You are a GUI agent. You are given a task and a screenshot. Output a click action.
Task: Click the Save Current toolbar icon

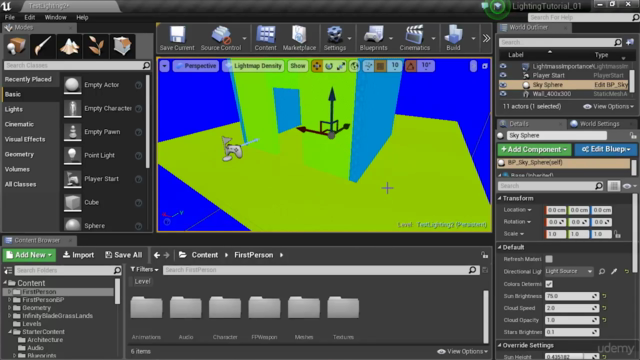pyautogui.click(x=177, y=38)
